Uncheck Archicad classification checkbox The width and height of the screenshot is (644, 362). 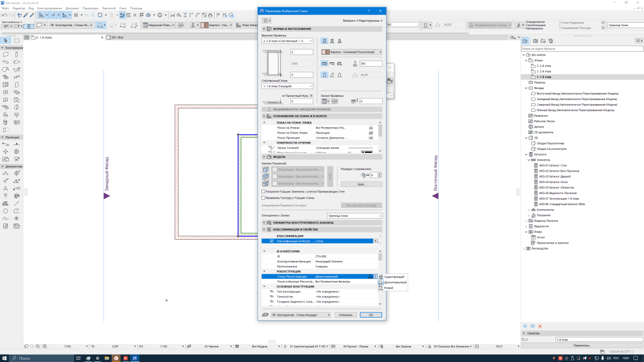pos(271,241)
